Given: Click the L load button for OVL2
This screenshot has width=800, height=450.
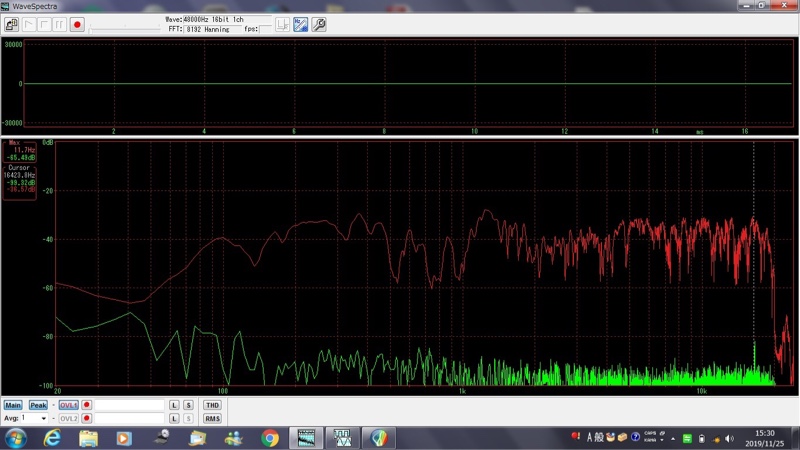Looking at the screenshot, I should [x=174, y=418].
